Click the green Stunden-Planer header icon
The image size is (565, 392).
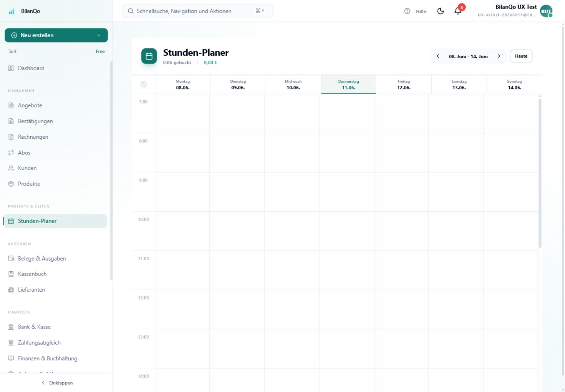[x=149, y=56]
